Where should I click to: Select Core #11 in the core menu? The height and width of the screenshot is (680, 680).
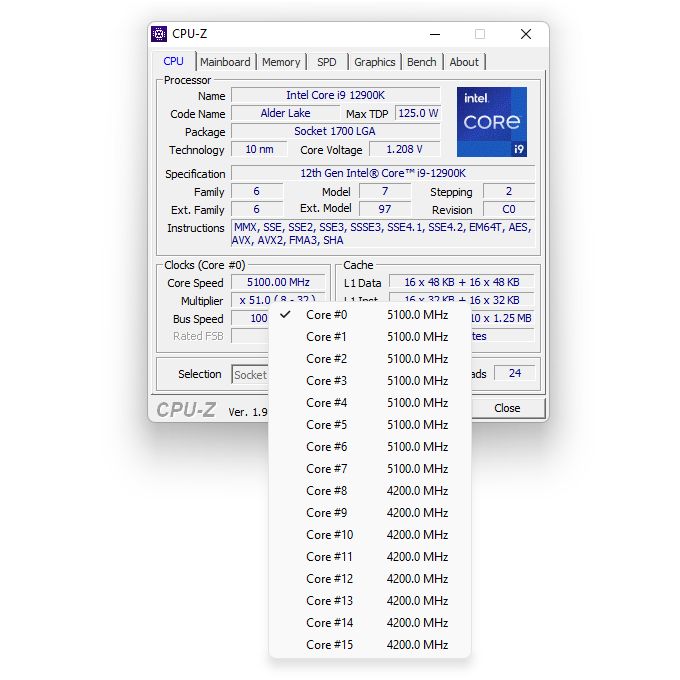point(369,557)
